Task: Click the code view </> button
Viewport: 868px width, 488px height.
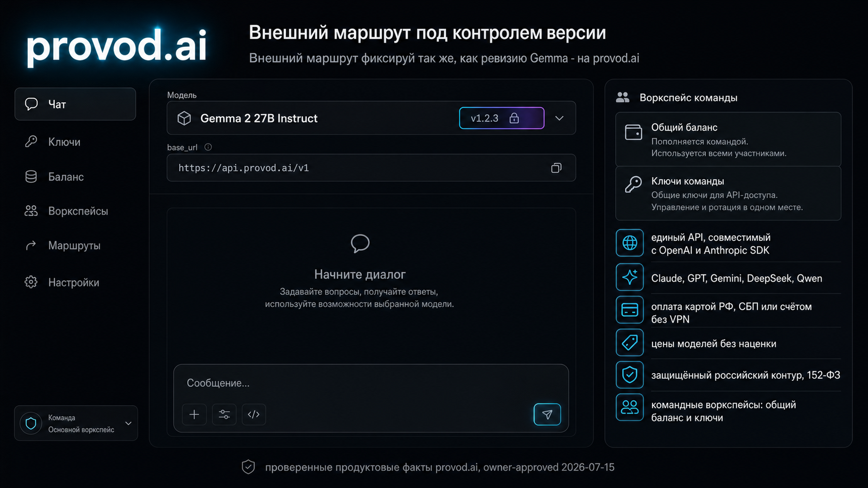Action: (254, 414)
